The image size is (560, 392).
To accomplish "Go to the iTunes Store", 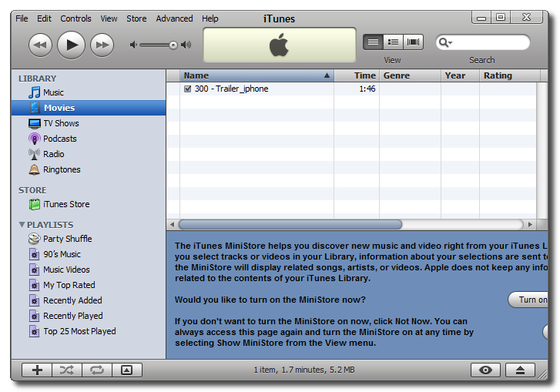I will [x=89, y=204].
